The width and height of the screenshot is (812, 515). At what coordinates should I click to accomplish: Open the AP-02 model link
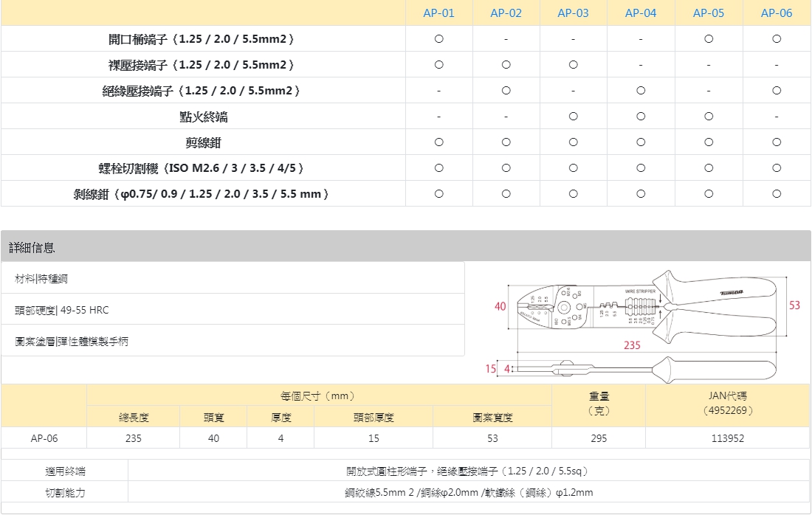506,13
